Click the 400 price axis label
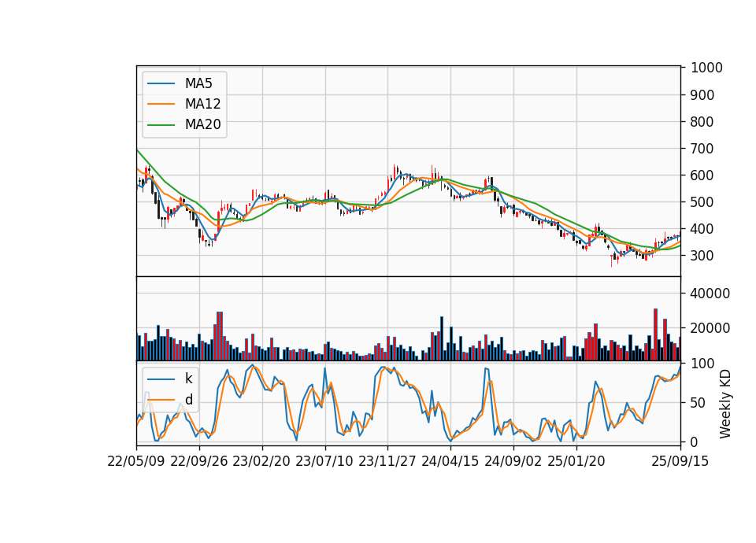756x543 pixels. (702, 229)
